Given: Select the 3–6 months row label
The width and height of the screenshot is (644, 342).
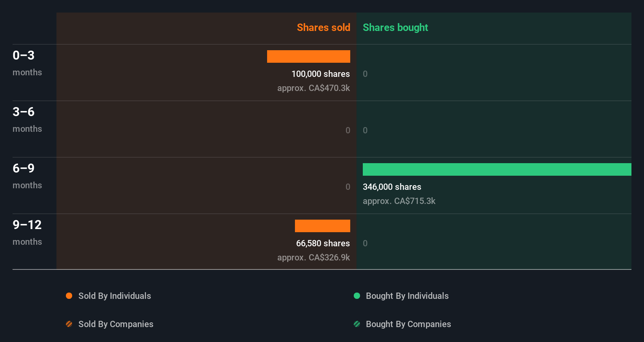Looking at the screenshot, I should 27,120.
